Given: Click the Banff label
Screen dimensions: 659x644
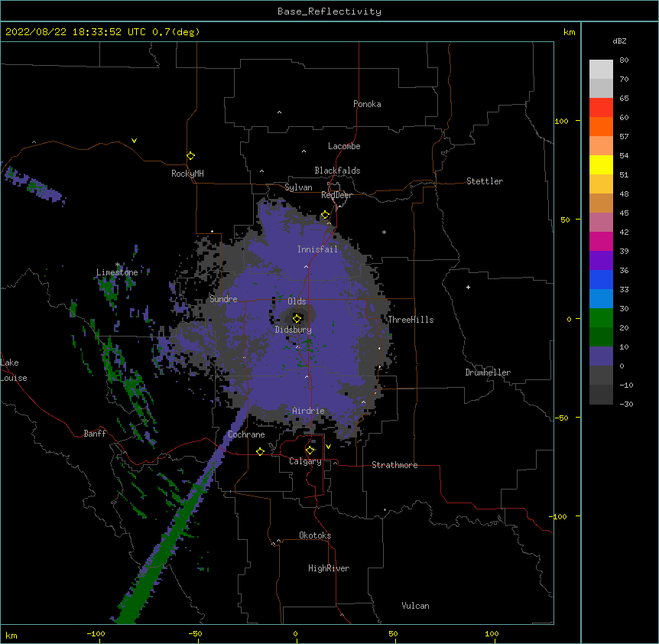Looking at the screenshot, I should click(95, 434).
